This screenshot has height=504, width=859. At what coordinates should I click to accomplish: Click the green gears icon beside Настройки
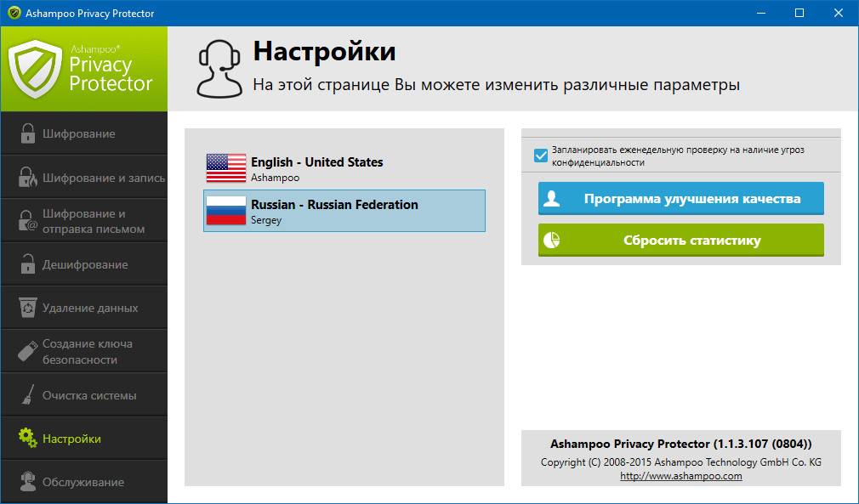[x=28, y=439]
